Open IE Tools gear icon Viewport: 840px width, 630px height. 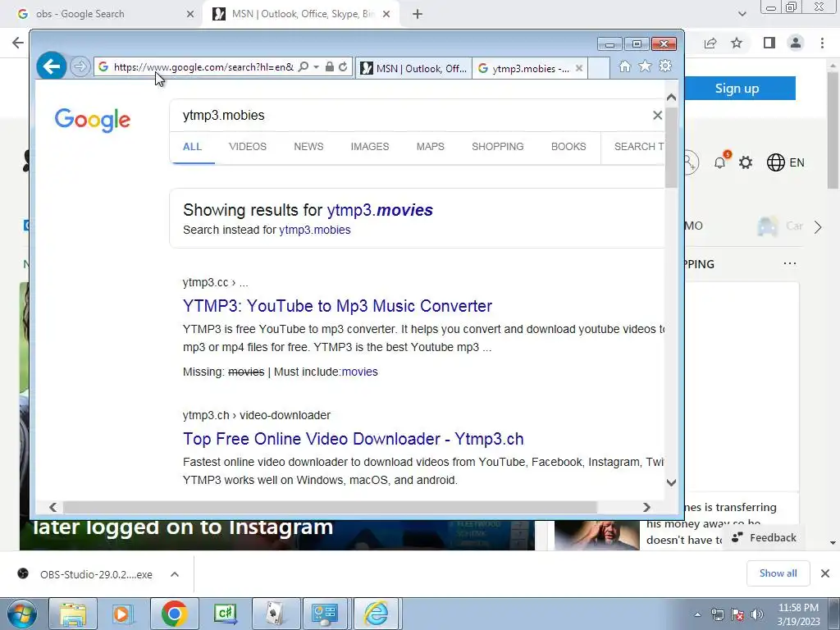pyautogui.click(x=665, y=66)
